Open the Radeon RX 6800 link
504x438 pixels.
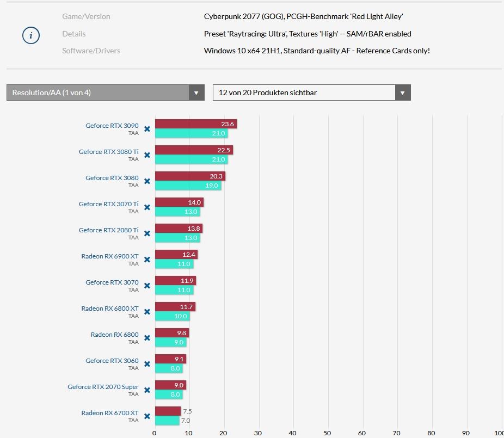(x=114, y=335)
